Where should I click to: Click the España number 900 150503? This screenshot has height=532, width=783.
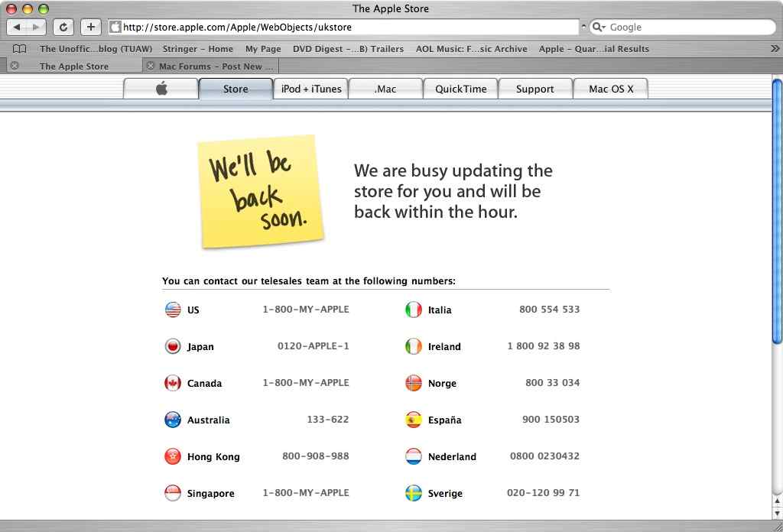[551, 419]
